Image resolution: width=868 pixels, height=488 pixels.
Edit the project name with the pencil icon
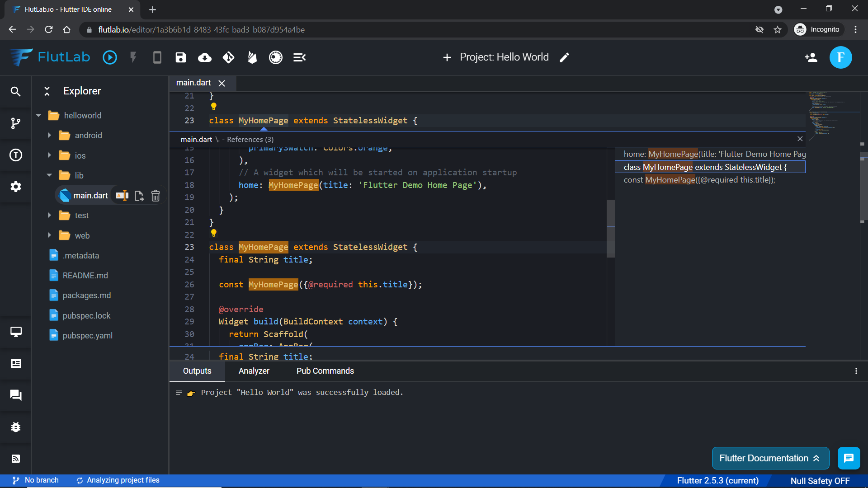click(564, 57)
